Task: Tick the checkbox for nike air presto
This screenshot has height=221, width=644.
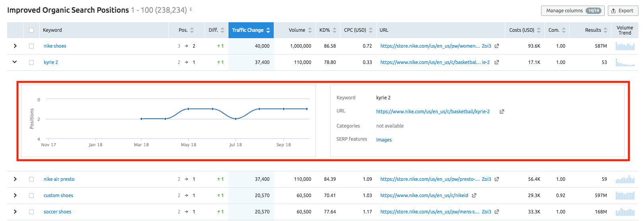Action: pos(31,179)
